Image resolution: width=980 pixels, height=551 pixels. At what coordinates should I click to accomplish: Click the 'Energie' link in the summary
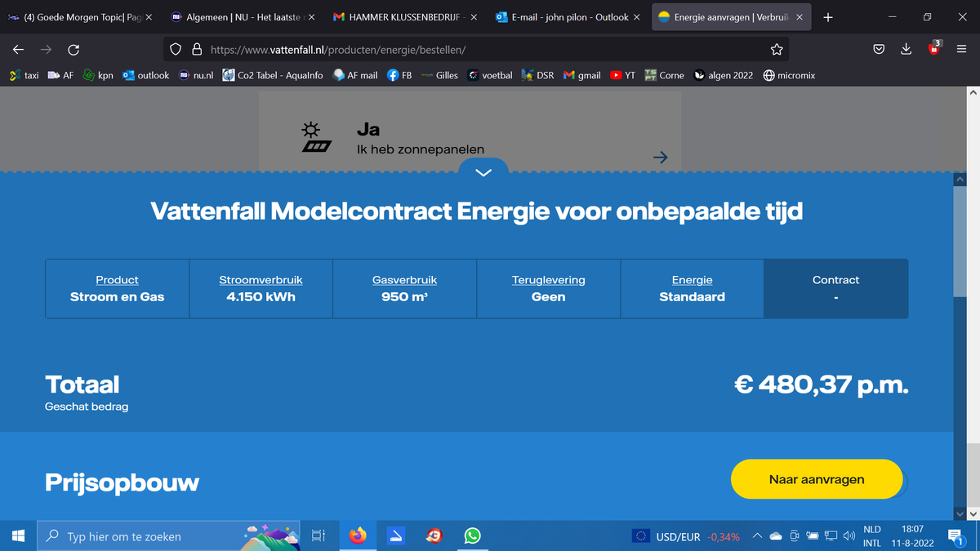coord(693,280)
